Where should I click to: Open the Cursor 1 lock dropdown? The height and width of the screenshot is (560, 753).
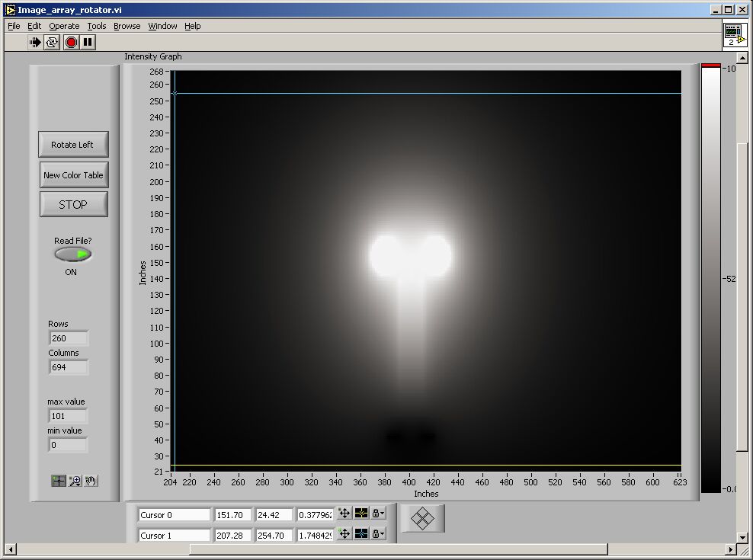[378, 535]
